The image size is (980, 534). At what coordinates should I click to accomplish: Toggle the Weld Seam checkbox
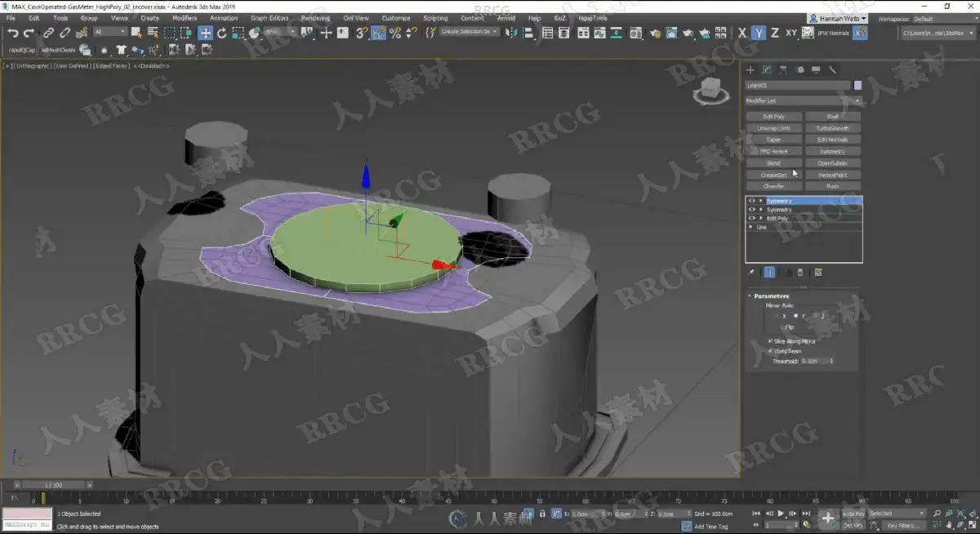(771, 351)
